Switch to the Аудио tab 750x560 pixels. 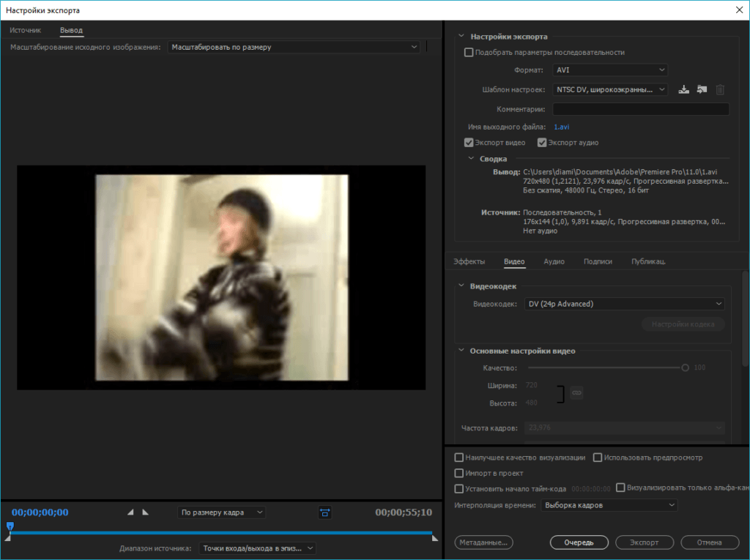click(554, 261)
